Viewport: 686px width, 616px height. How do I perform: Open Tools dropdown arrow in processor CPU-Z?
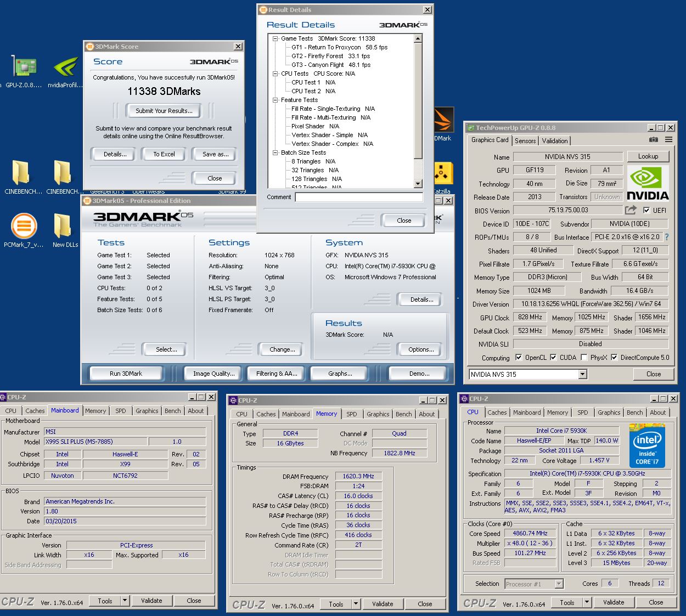click(587, 602)
